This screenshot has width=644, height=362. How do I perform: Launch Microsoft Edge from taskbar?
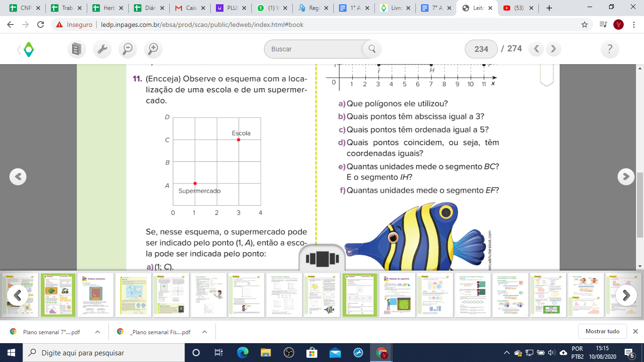coord(242,353)
